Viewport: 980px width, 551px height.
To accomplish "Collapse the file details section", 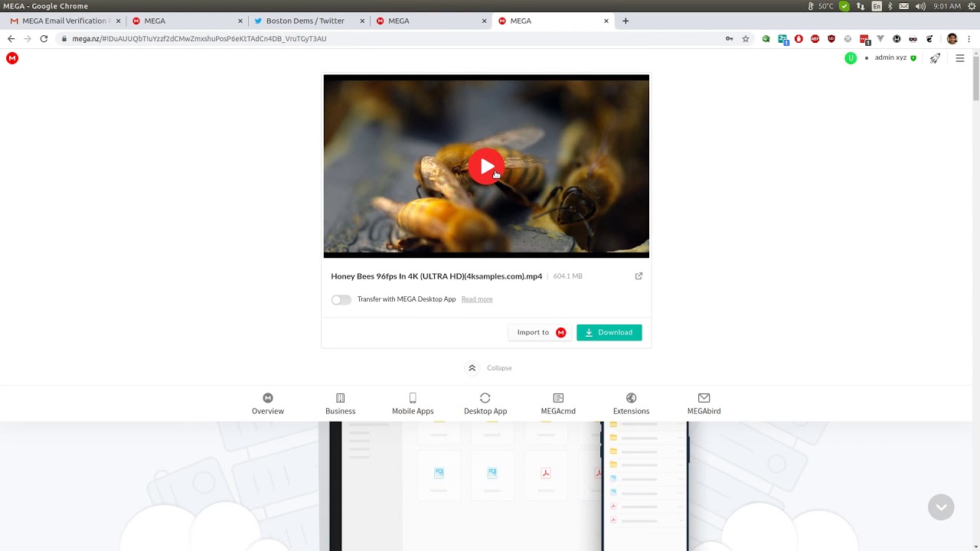I will click(x=489, y=368).
